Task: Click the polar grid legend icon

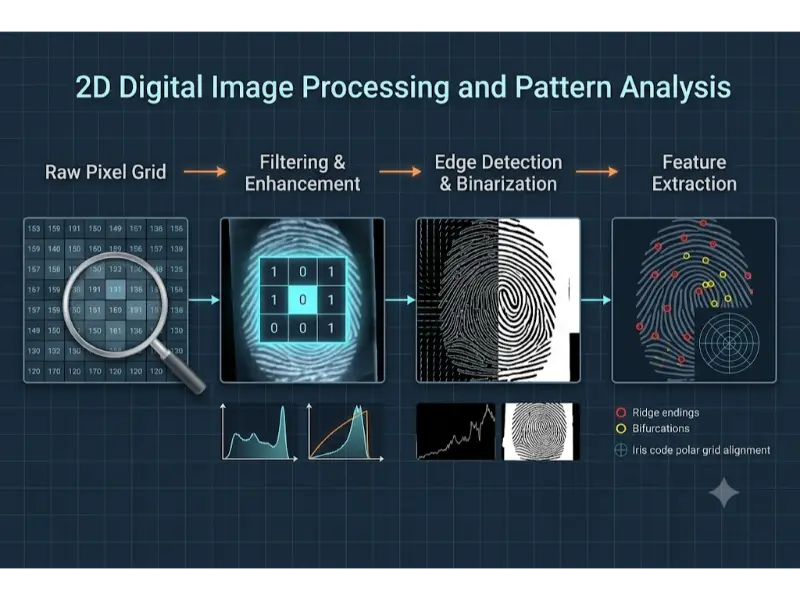Action: coord(621,450)
